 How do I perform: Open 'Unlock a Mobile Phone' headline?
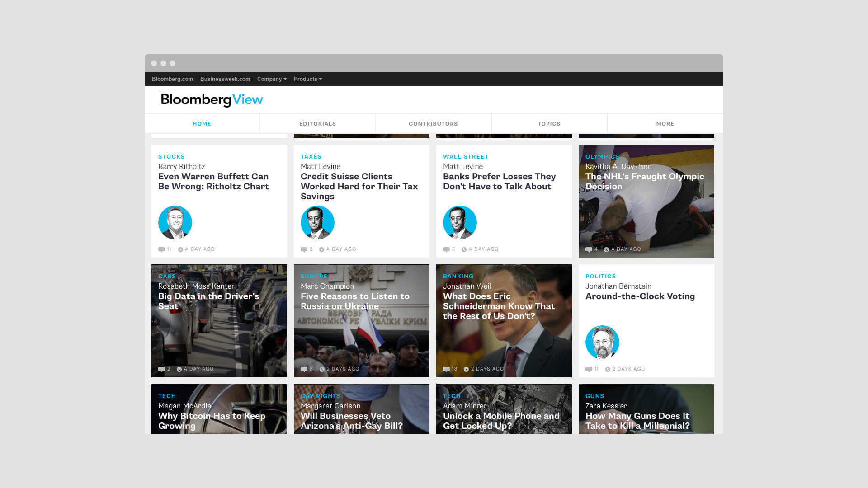tap(501, 421)
